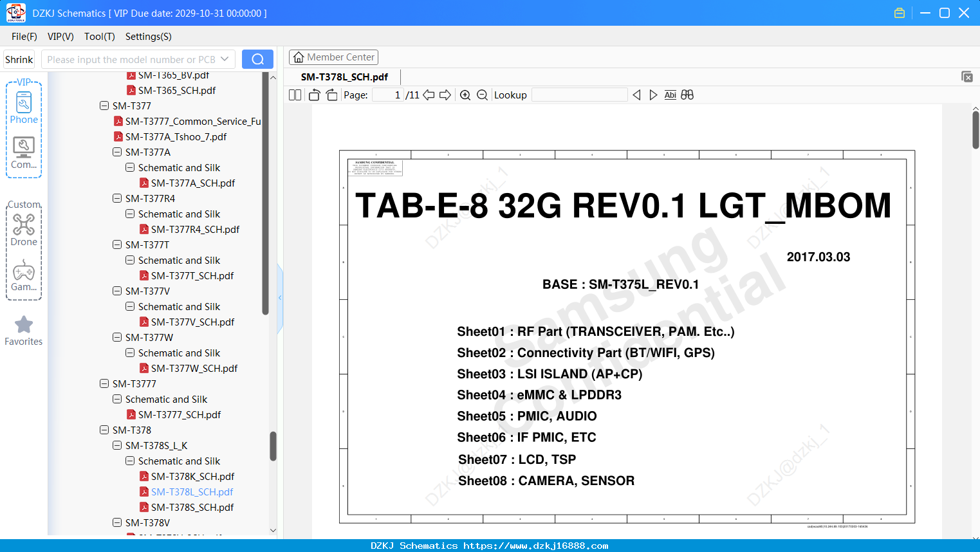Collapse the SM-T377A folder node
The width and height of the screenshot is (980, 552).
117,152
